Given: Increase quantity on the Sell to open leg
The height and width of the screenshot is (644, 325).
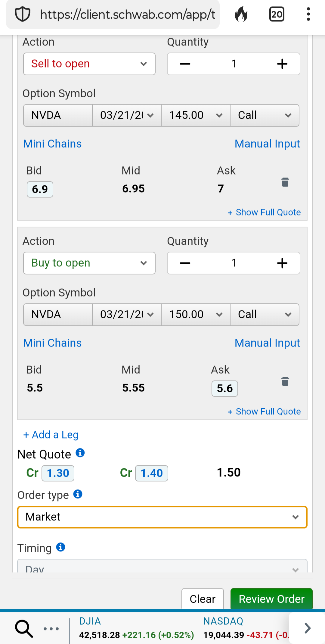Looking at the screenshot, I should (282, 64).
